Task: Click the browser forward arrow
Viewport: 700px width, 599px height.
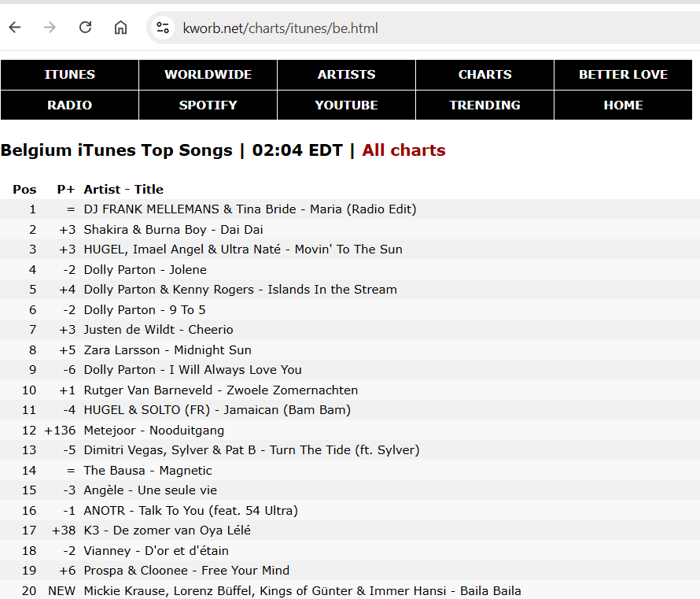Action: tap(50, 28)
